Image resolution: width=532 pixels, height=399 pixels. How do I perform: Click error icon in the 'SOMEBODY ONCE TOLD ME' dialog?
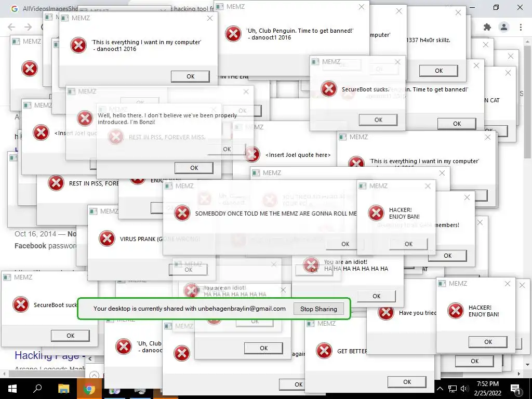(x=182, y=213)
